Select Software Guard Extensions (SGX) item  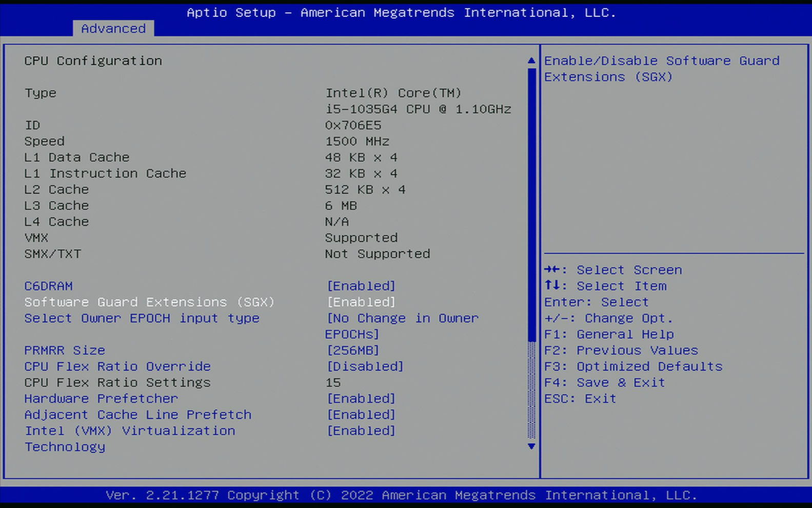pyautogui.click(x=149, y=302)
